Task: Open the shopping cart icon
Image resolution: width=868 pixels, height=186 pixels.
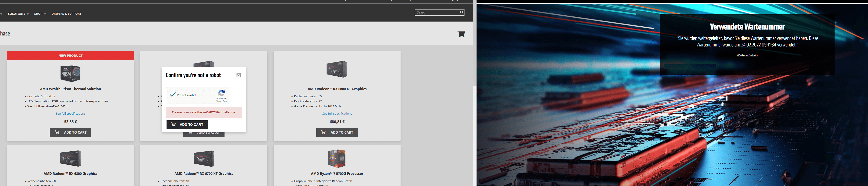Action: click(461, 34)
